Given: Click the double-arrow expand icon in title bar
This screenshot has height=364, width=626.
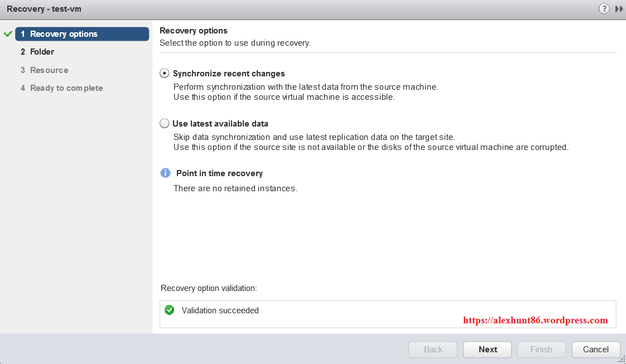Looking at the screenshot, I should [619, 9].
